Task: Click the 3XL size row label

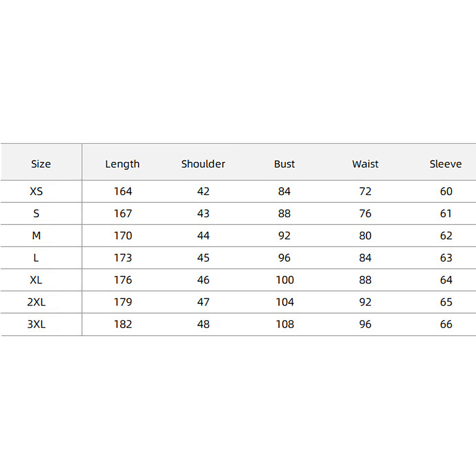Action: tap(36, 324)
